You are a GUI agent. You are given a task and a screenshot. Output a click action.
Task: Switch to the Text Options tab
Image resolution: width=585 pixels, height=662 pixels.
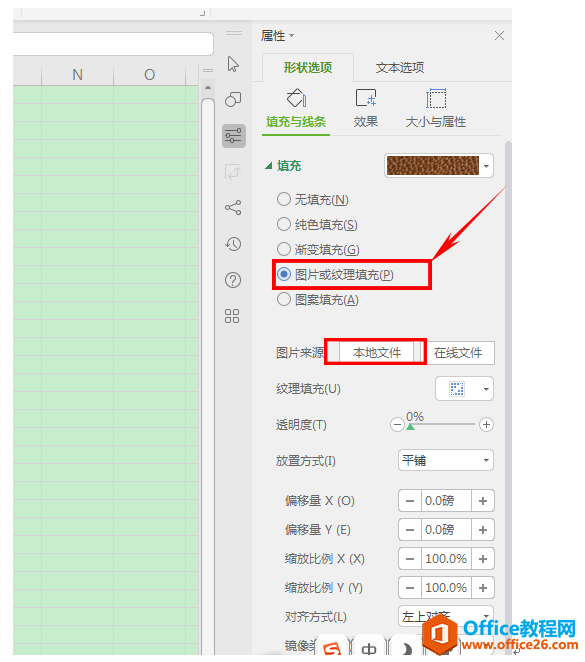pos(400,68)
